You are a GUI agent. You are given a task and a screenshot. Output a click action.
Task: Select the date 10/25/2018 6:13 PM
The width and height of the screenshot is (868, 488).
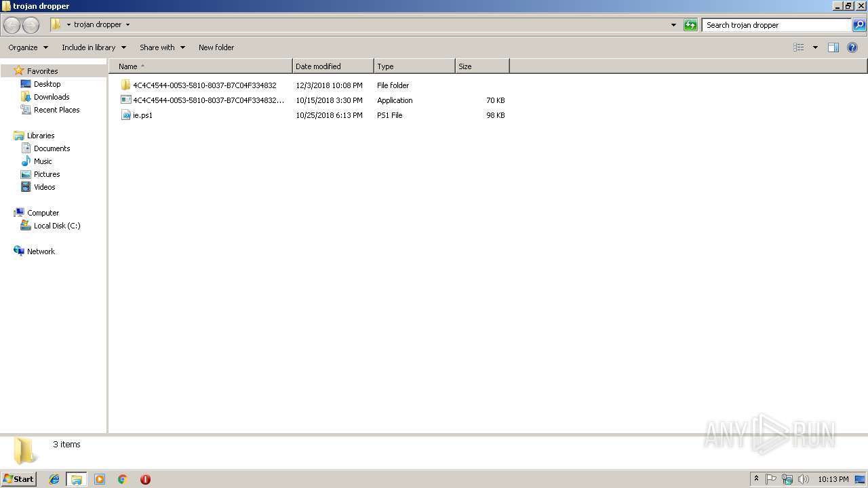point(329,115)
